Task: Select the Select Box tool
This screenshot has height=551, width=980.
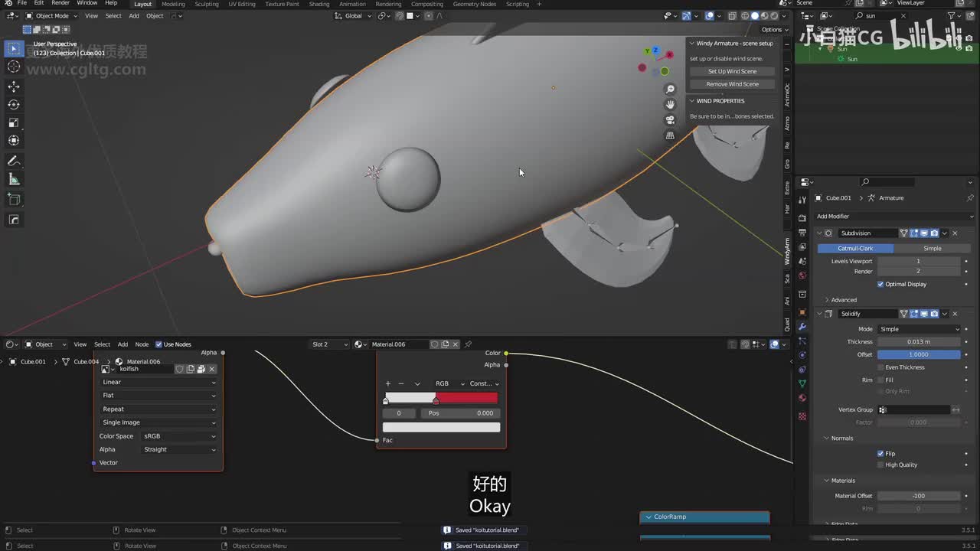Action: point(14,48)
